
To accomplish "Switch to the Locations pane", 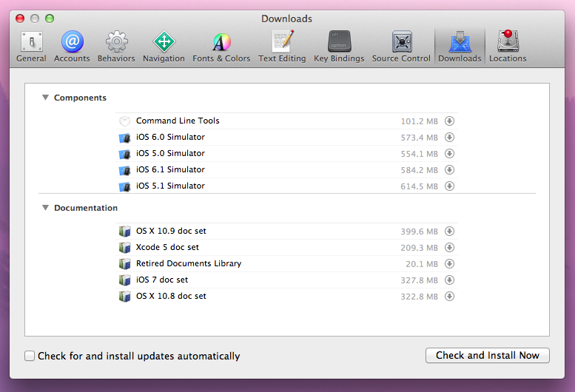I will [x=508, y=46].
